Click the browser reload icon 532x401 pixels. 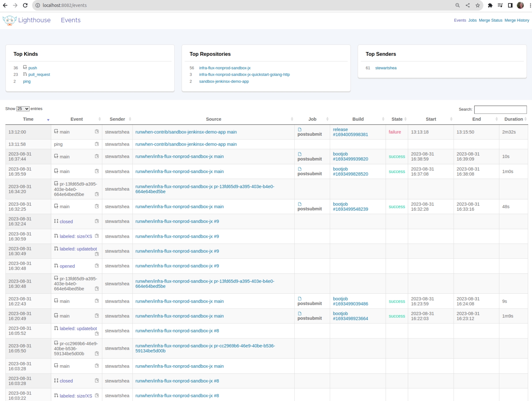[x=25, y=5]
